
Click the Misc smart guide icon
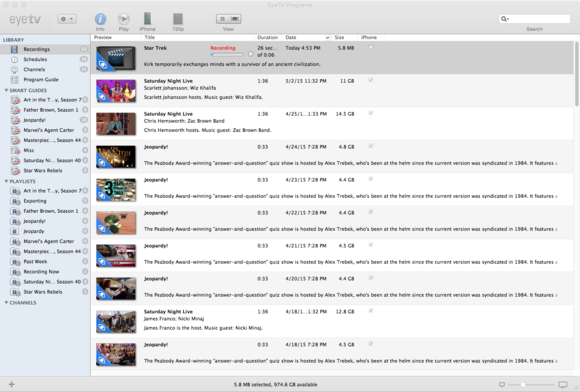click(x=15, y=150)
